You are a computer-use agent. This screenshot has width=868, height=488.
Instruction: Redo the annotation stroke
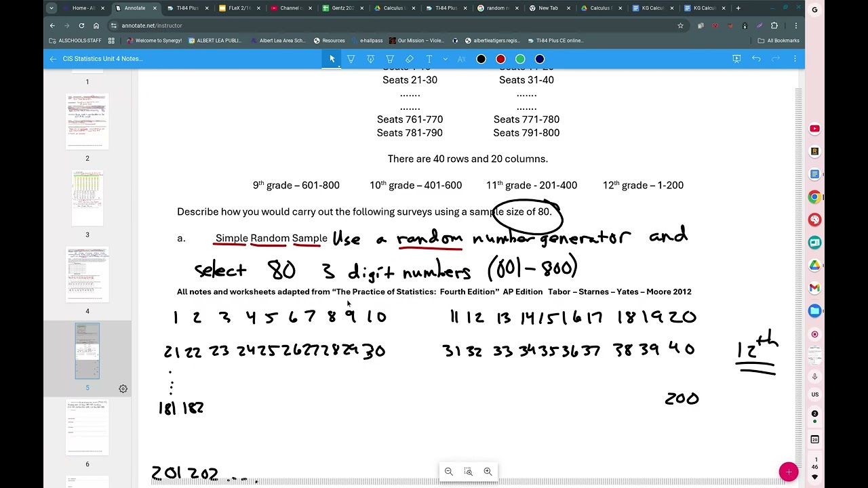776,59
